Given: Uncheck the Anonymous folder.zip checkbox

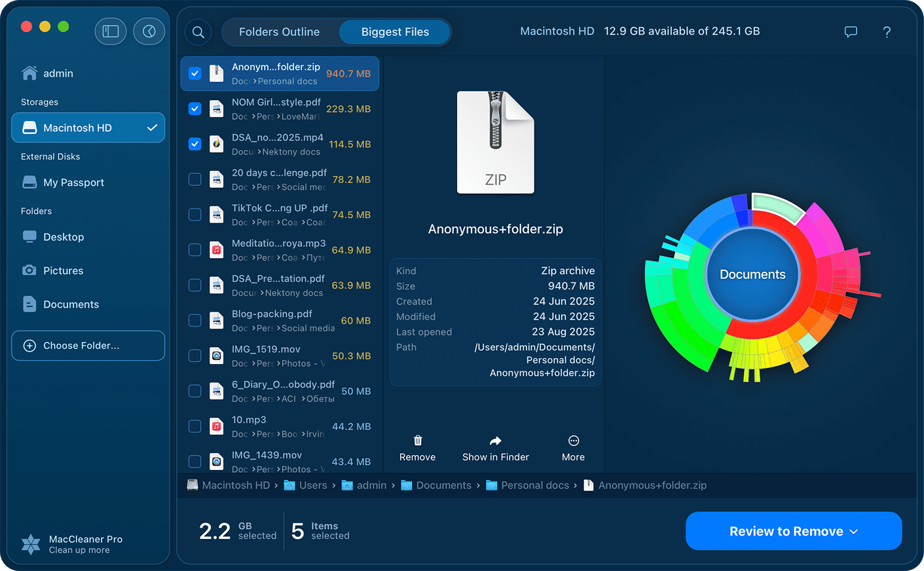Looking at the screenshot, I should coord(194,73).
